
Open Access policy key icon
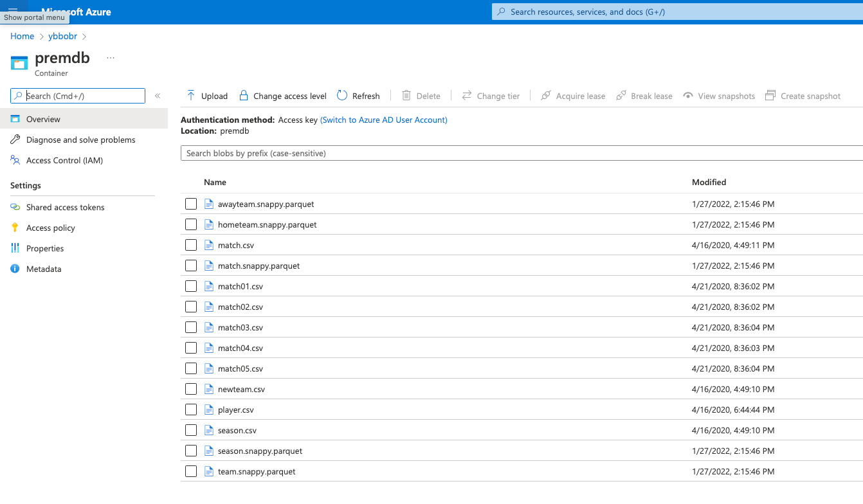click(15, 228)
